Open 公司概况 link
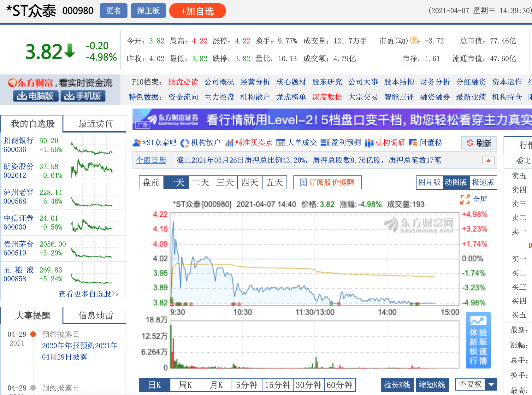The width and height of the screenshot is (532, 395). pos(219,82)
